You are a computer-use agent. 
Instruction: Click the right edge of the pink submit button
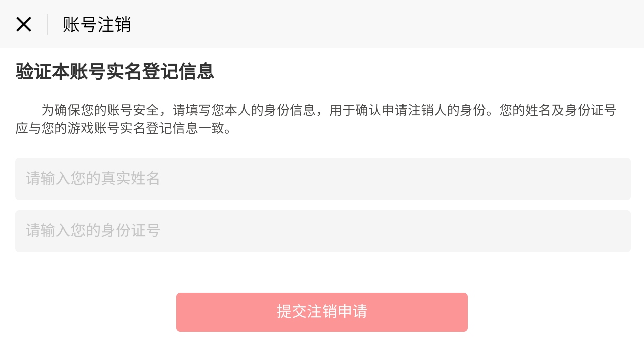(460, 312)
